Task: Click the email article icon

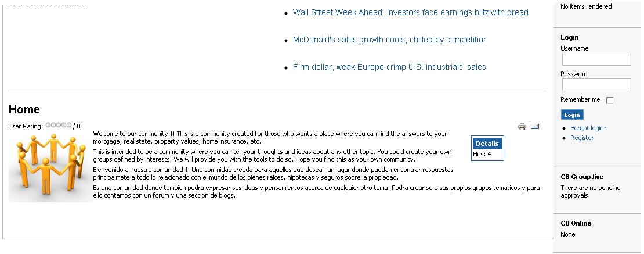Action: pyautogui.click(x=535, y=126)
